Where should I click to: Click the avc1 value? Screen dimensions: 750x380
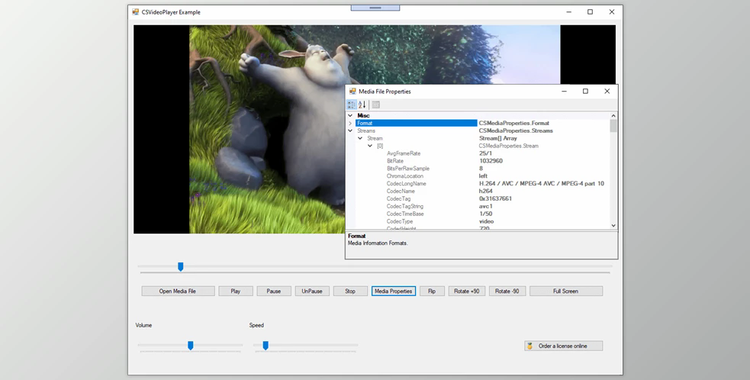tap(485, 206)
